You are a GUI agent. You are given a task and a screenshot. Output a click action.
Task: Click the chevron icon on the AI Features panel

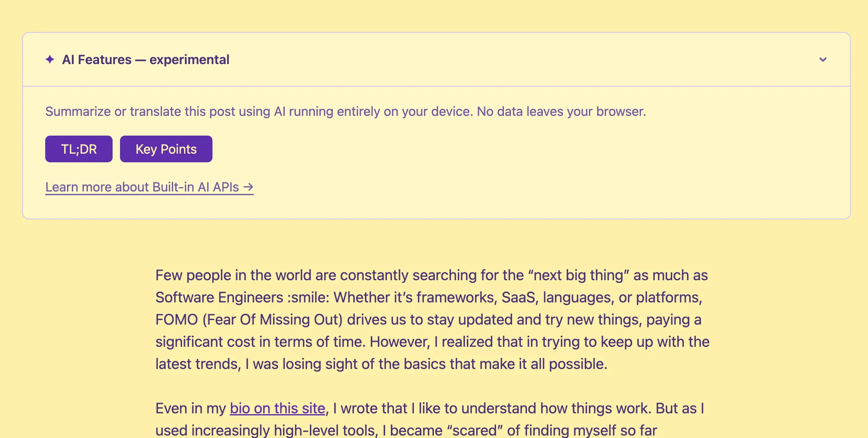tap(823, 60)
